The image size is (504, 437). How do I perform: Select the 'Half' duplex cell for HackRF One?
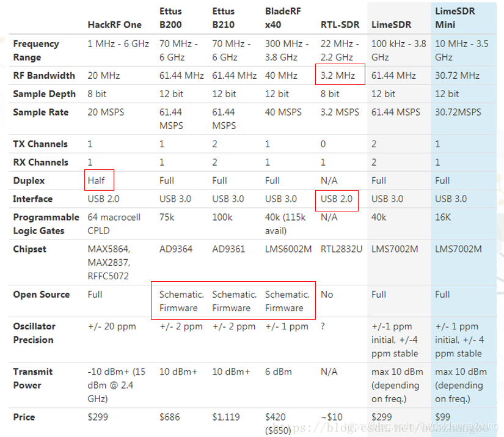(96, 181)
